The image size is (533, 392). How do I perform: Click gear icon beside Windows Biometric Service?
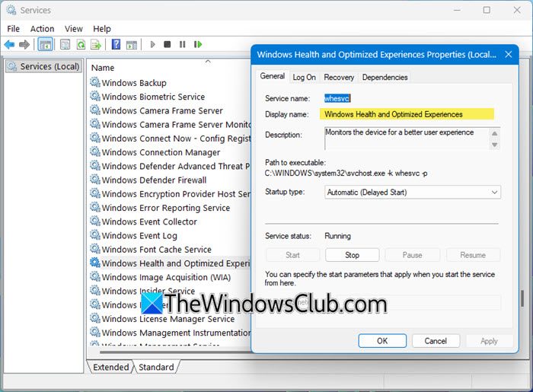(95, 96)
